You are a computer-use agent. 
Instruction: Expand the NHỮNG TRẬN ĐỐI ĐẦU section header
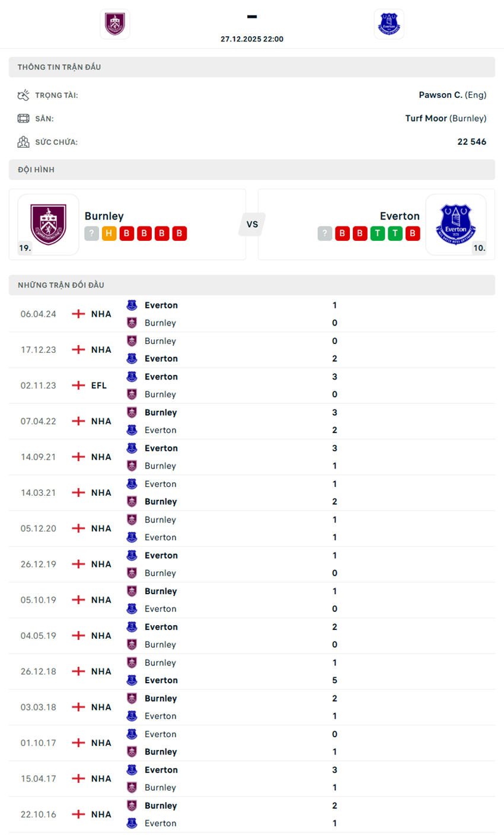click(252, 285)
